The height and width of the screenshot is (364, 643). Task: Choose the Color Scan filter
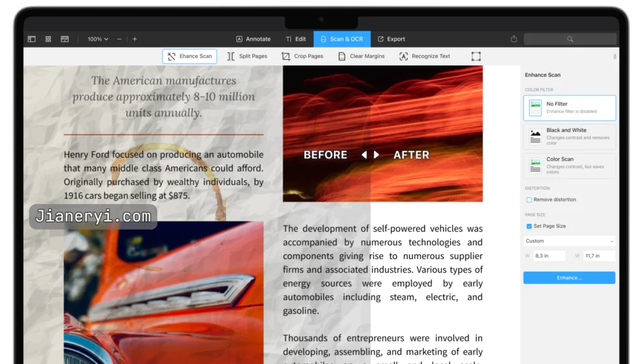pyautogui.click(x=570, y=166)
